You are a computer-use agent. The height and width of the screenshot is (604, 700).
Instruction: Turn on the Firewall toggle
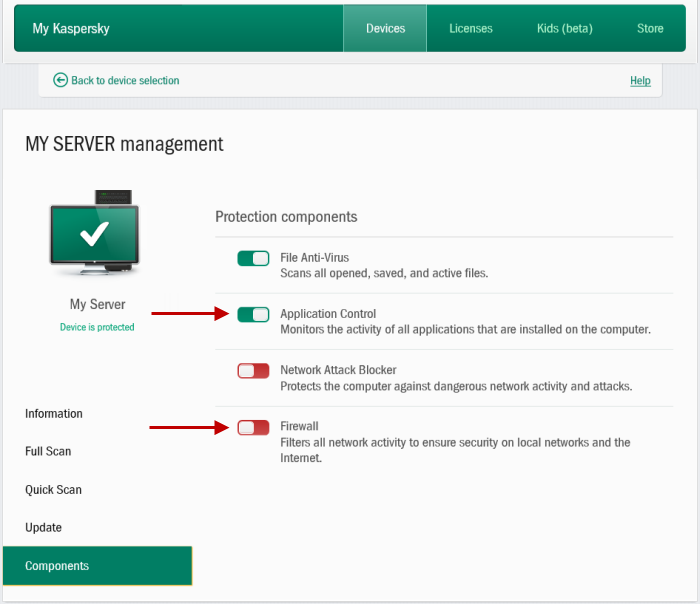click(253, 428)
